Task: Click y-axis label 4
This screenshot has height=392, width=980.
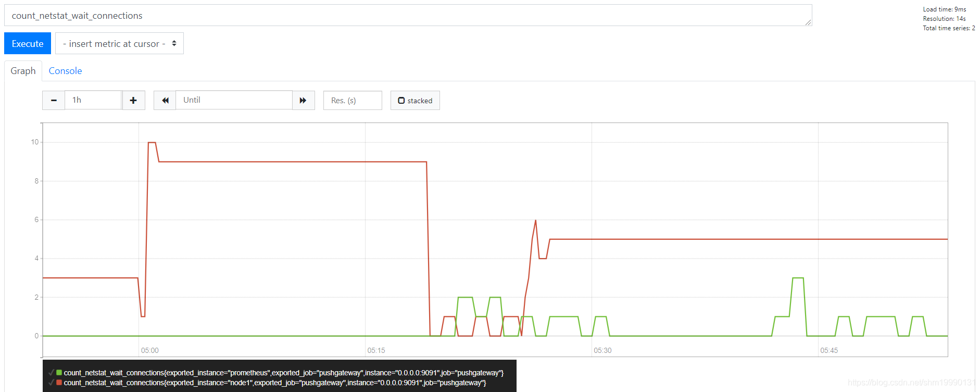Action: click(36, 258)
